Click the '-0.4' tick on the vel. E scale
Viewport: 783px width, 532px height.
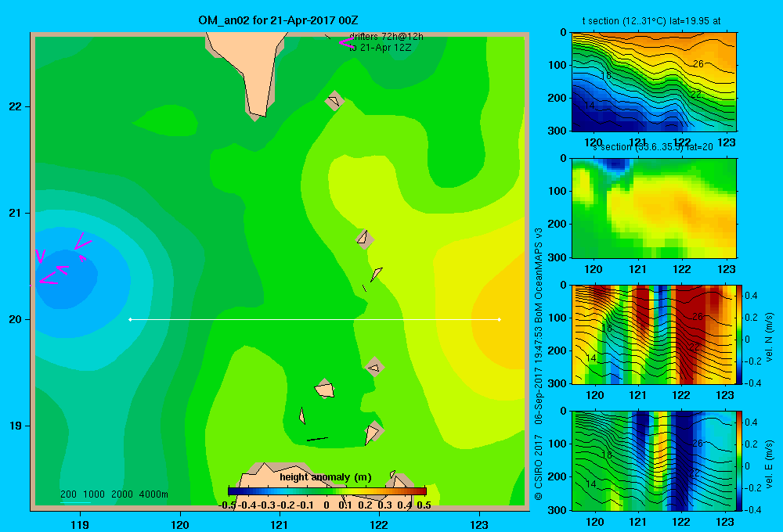coord(752,509)
